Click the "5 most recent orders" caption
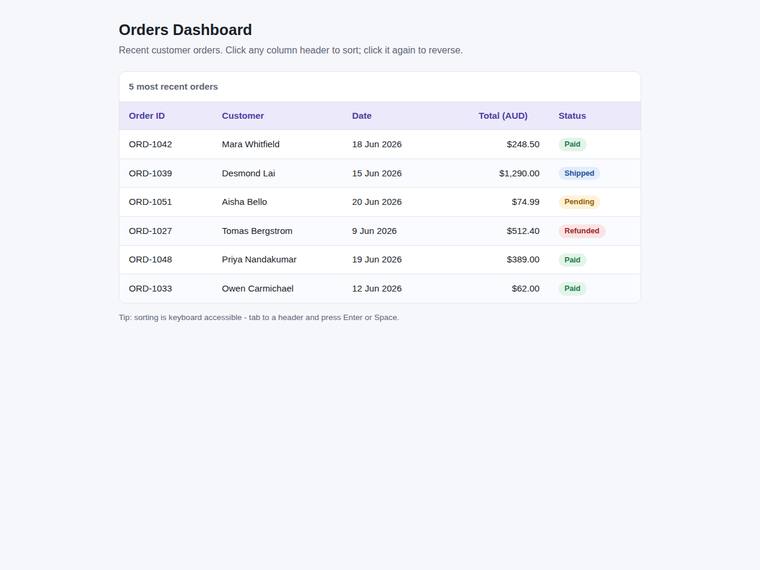This screenshot has width=760, height=570. point(173,87)
